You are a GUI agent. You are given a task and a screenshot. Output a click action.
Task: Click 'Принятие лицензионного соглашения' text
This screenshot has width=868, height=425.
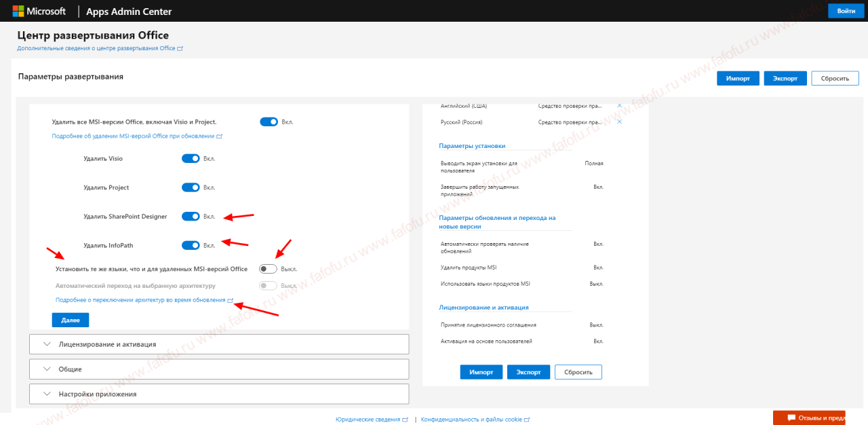(488, 325)
